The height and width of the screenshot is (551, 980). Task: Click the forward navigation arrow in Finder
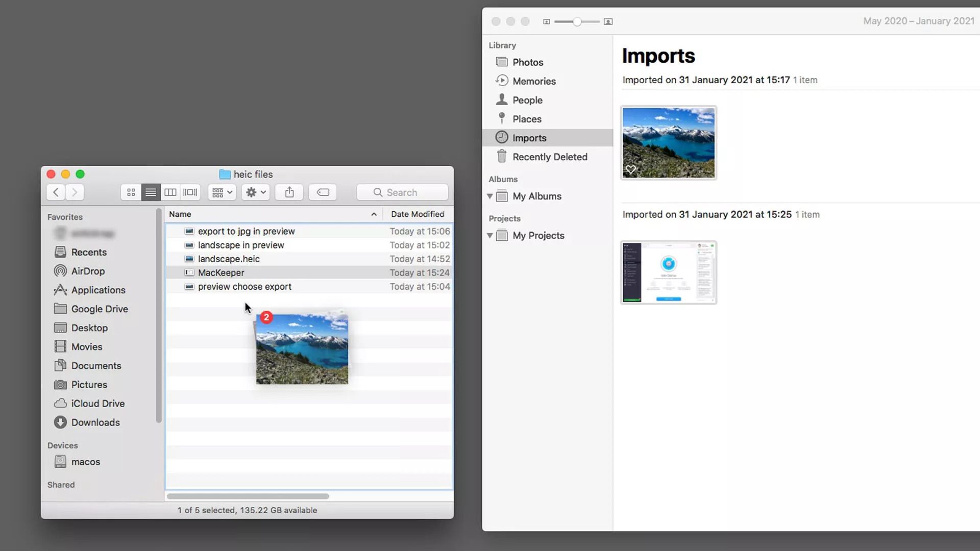tap(75, 192)
